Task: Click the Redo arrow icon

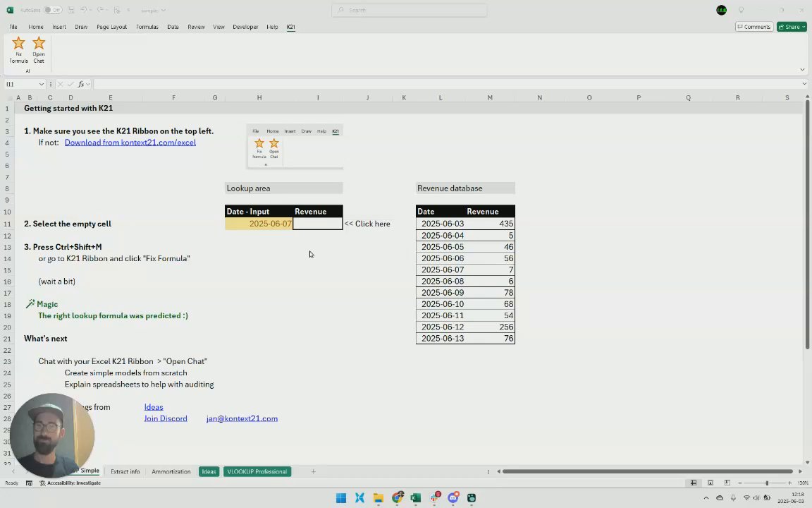Action: (101, 10)
